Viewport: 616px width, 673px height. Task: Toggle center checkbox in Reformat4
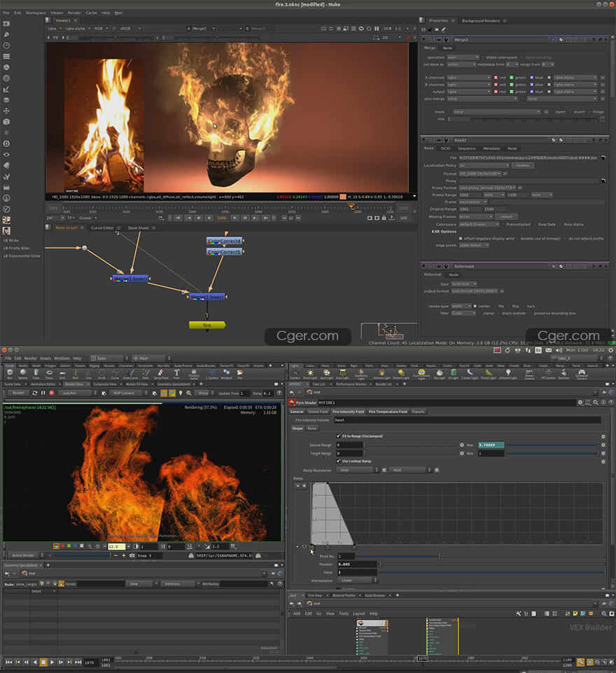click(475, 306)
